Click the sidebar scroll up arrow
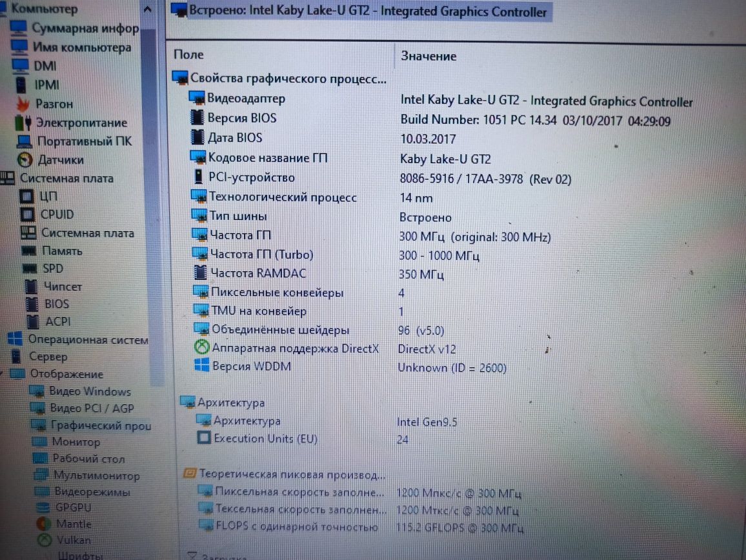Image resolution: width=746 pixels, height=560 pixels. (148, 8)
